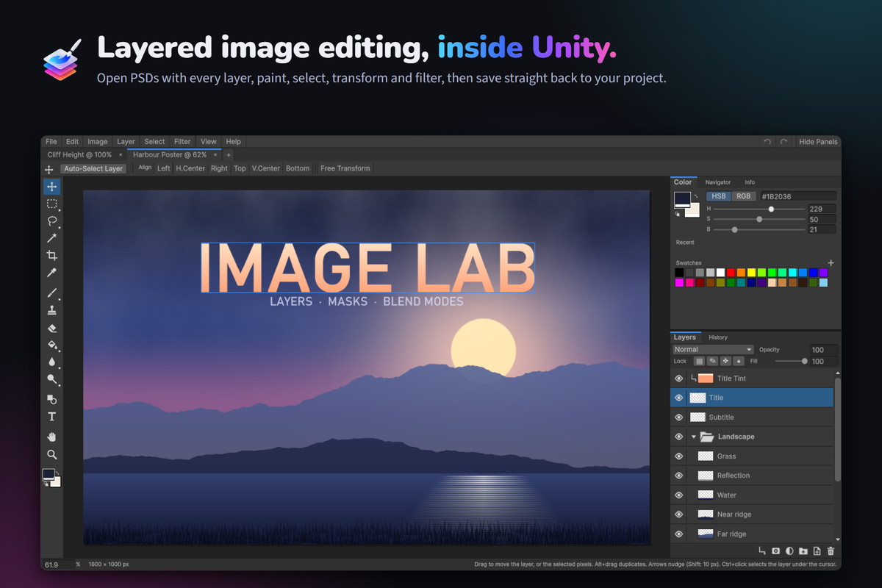This screenshot has width=882, height=588.
Task: Select the Clone Stamp tool
Action: pyautogui.click(x=52, y=311)
